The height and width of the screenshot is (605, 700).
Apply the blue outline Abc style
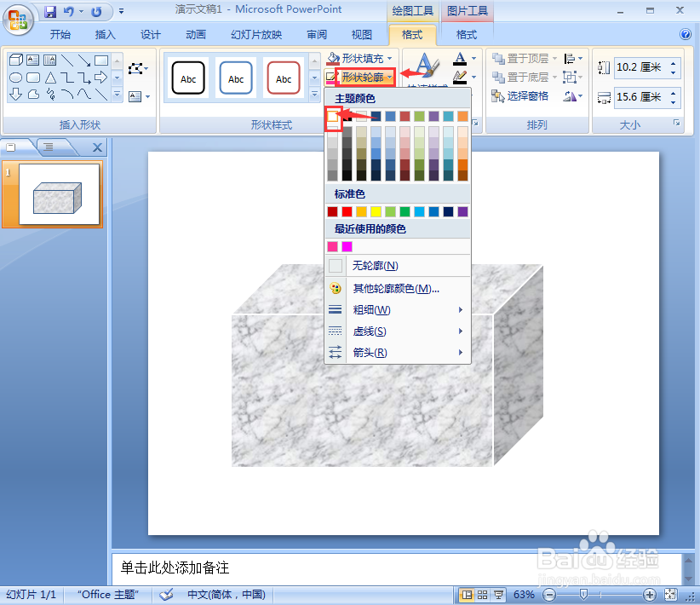(x=236, y=78)
